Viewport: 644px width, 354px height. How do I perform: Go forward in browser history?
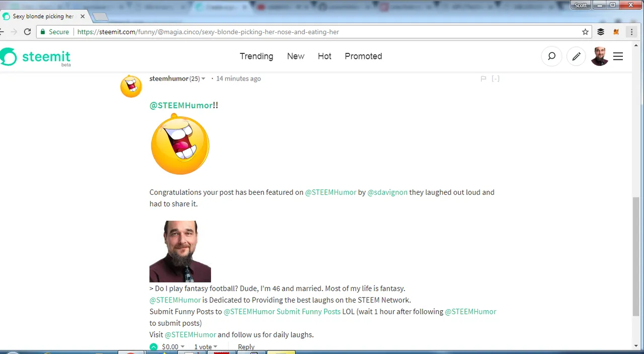[x=14, y=32]
